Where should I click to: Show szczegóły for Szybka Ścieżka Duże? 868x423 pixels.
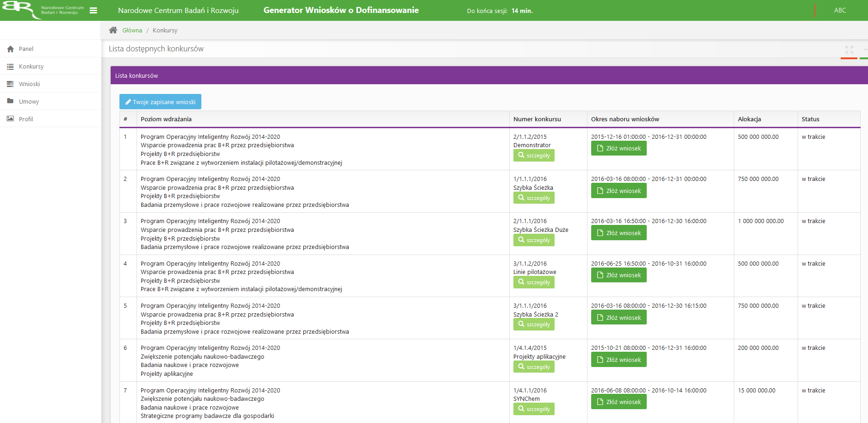coord(534,240)
